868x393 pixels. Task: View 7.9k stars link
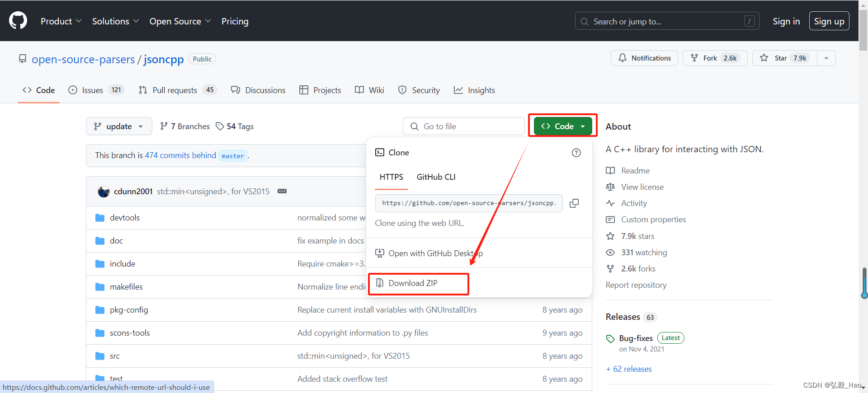630,236
